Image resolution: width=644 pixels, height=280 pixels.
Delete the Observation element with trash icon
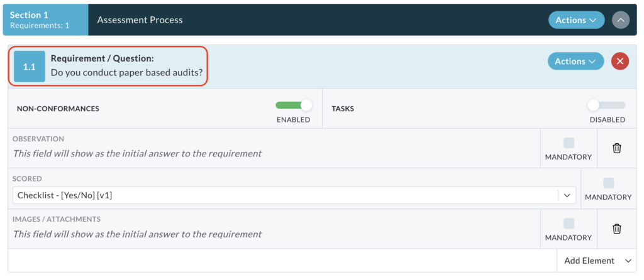pos(616,148)
